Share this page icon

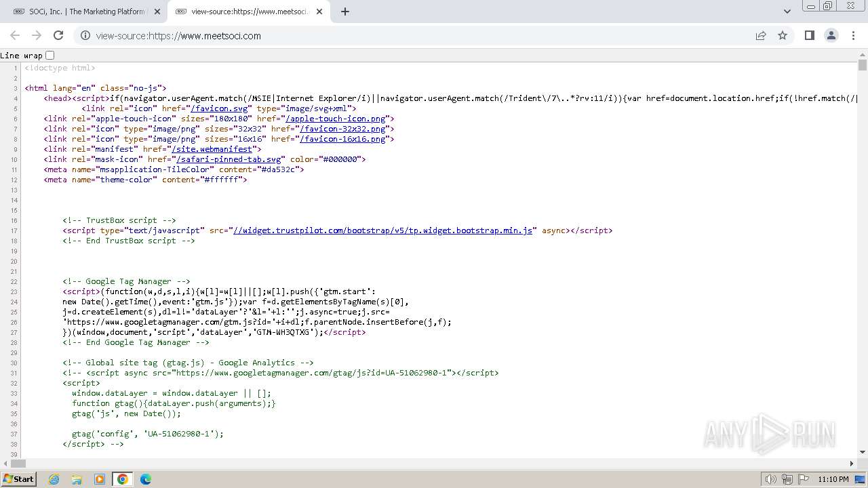click(761, 36)
